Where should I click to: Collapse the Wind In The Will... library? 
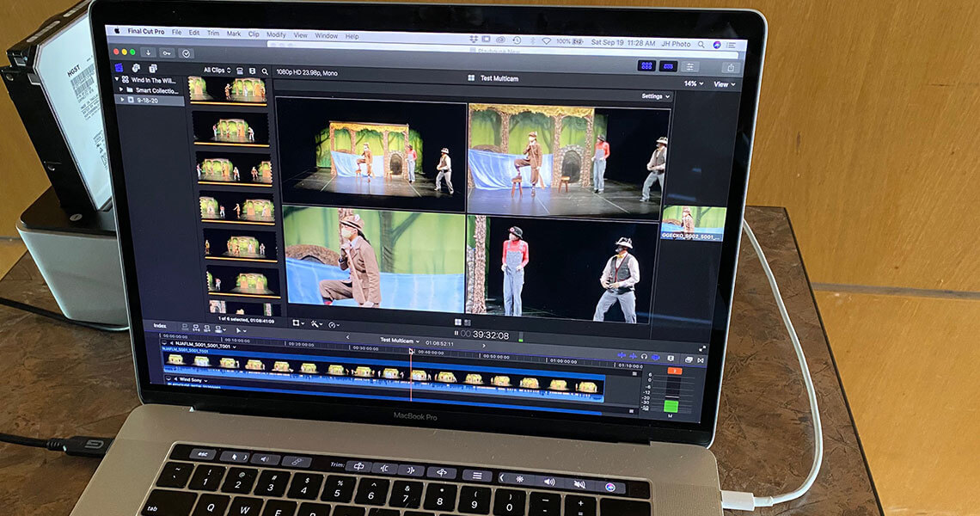click(x=117, y=79)
